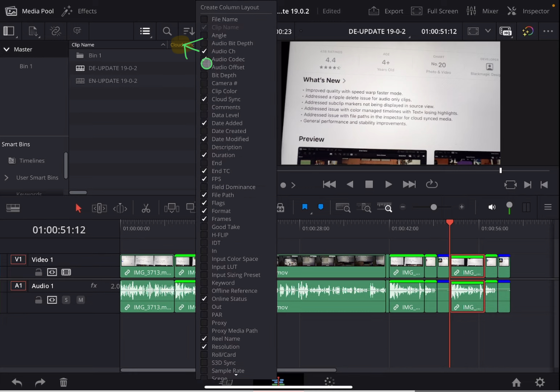Select the trim edit tool
The height and width of the screenshot is (392, 560).
99,208
